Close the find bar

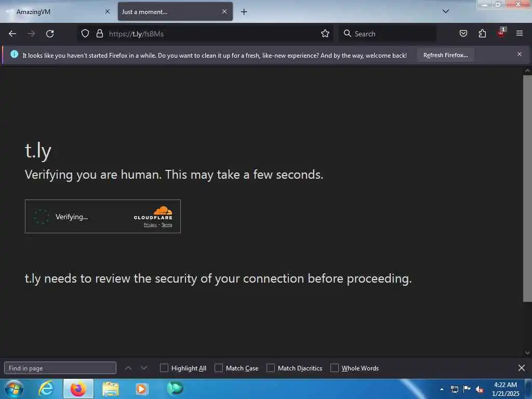pos(522,368)
